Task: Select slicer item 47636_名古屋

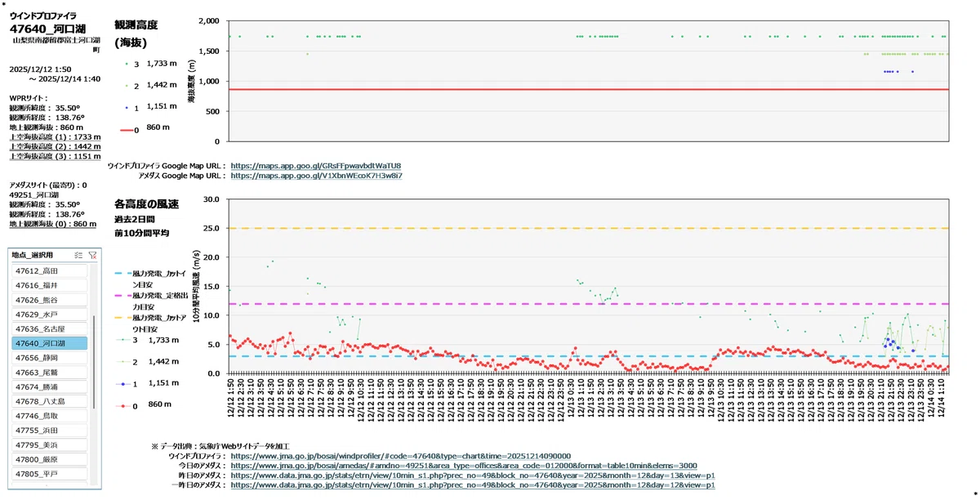Action: 50,329
